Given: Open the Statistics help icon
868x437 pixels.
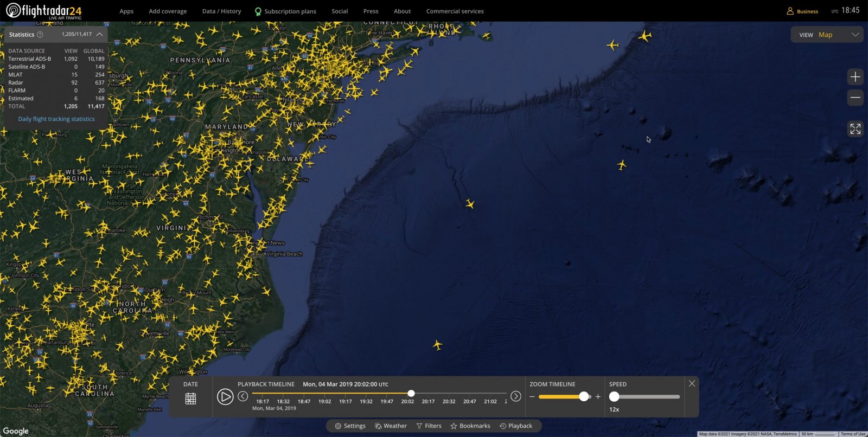Looking at the screenshot, I should [40, 35].
